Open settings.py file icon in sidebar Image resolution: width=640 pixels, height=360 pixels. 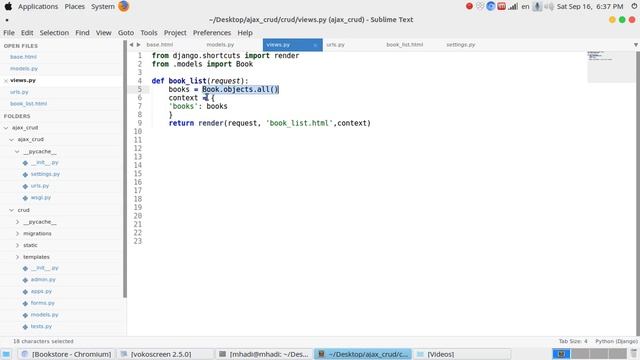[25, 174]
